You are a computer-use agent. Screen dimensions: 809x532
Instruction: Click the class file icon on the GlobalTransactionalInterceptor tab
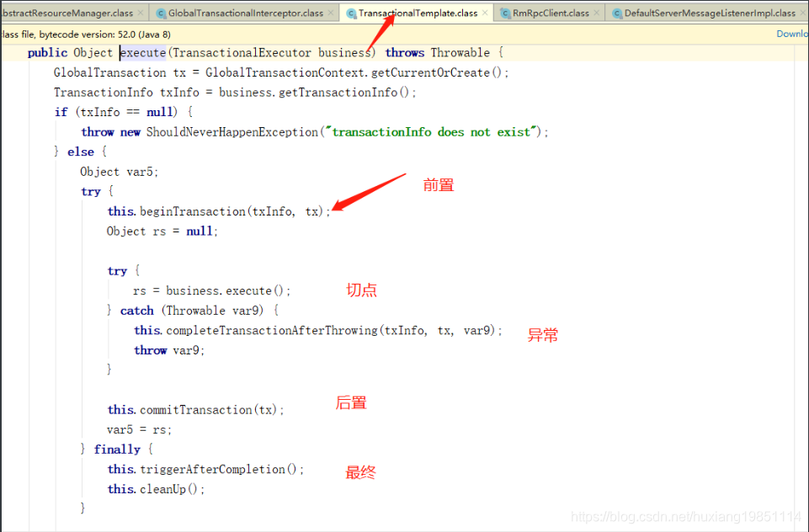pos(161,13)
